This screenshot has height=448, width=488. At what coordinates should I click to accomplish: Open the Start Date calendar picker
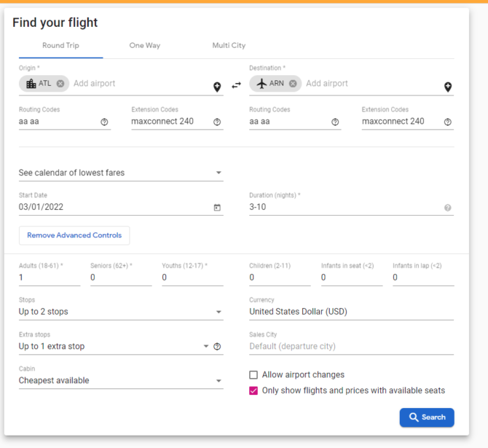tap(217, 208)
